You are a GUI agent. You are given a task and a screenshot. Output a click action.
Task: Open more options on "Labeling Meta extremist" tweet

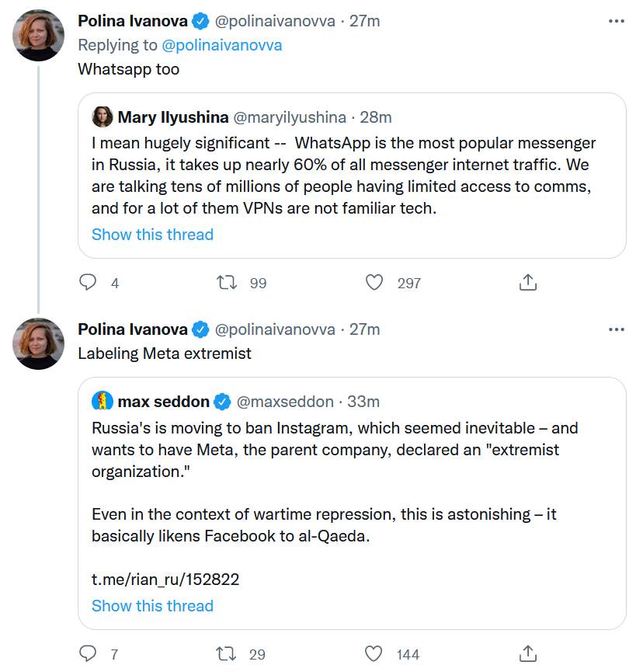pyautogui.click(x=616, y=329)
